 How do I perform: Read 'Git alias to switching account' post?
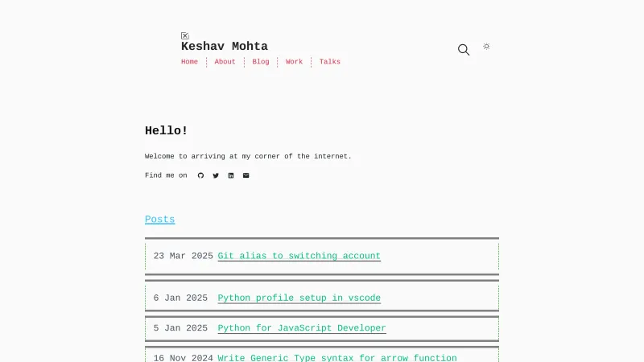(x=299, y=256)
